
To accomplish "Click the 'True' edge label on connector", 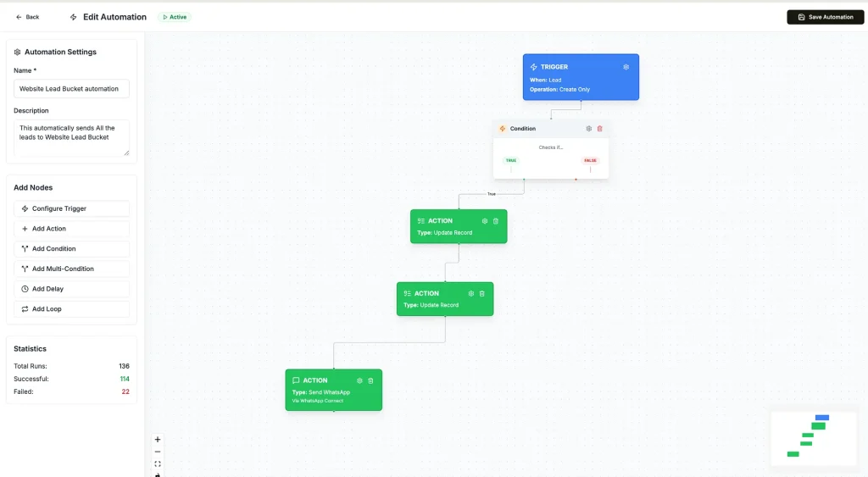I will [x=492, y=194].
